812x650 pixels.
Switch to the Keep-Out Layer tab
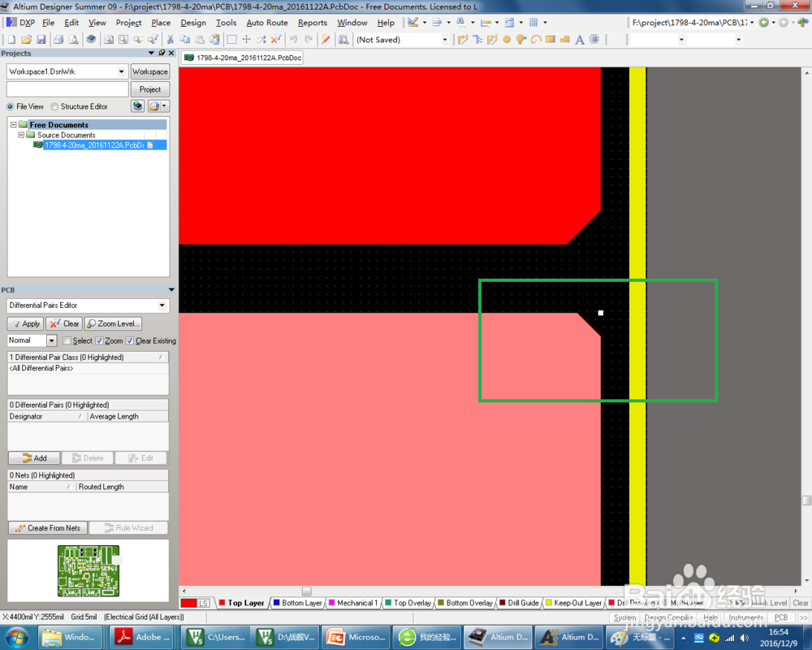point(573,603)
